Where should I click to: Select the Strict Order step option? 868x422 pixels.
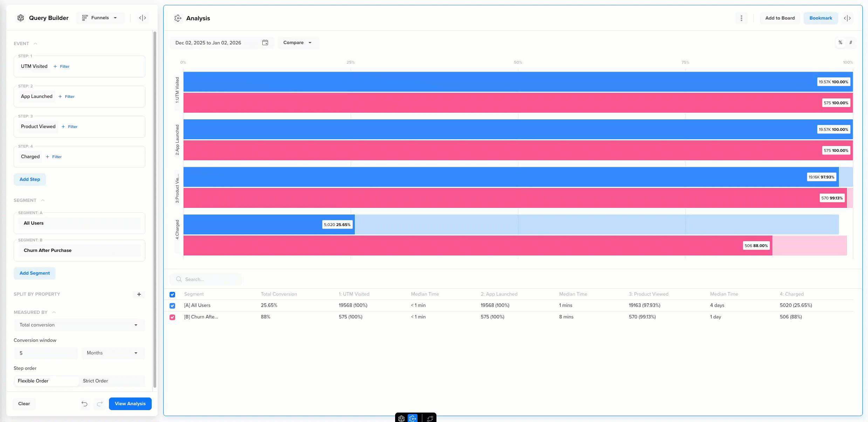point(95,381)
